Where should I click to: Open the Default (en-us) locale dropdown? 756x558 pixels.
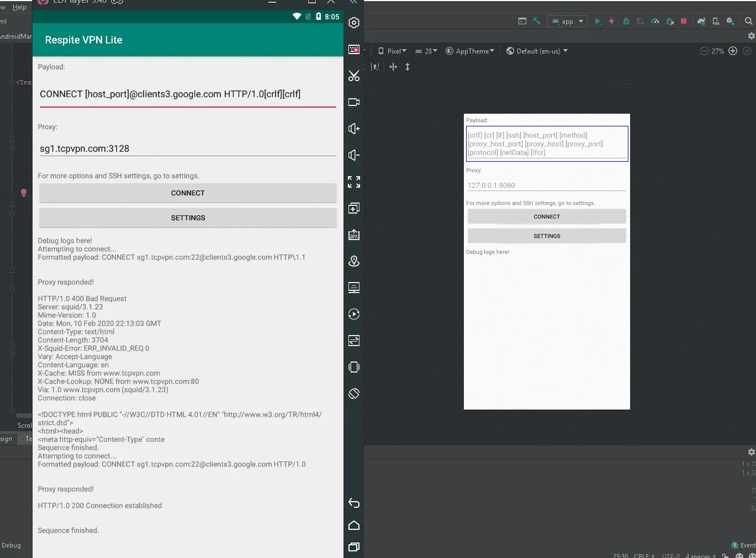pyautogui.click(x=537, y=51)
